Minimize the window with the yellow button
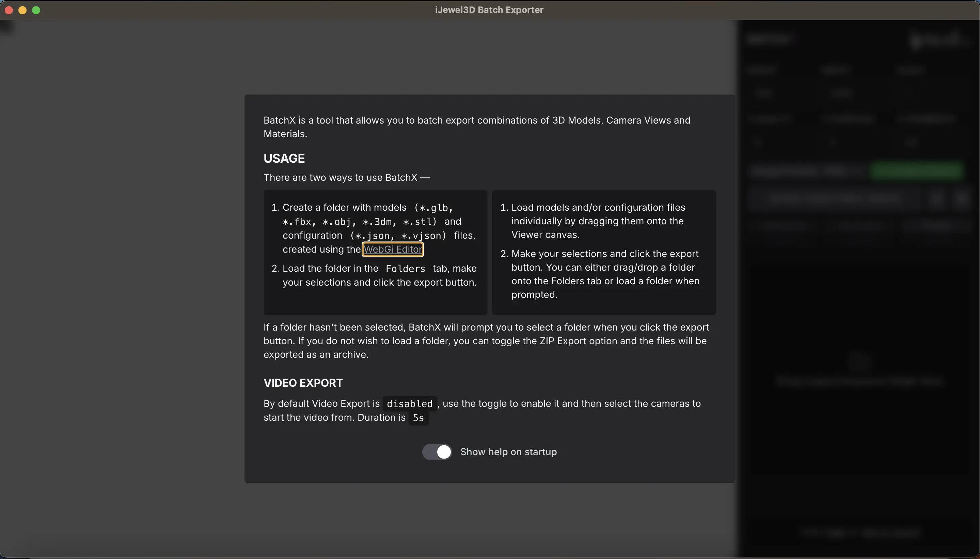The image size is (980, 559). 23,10
